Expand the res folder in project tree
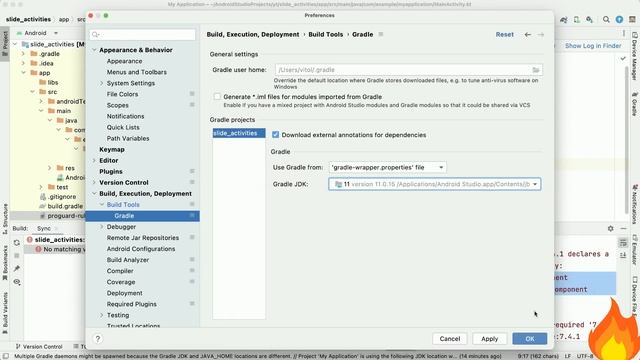This screenshot has height=360, width=640. (x=49, y=168)
